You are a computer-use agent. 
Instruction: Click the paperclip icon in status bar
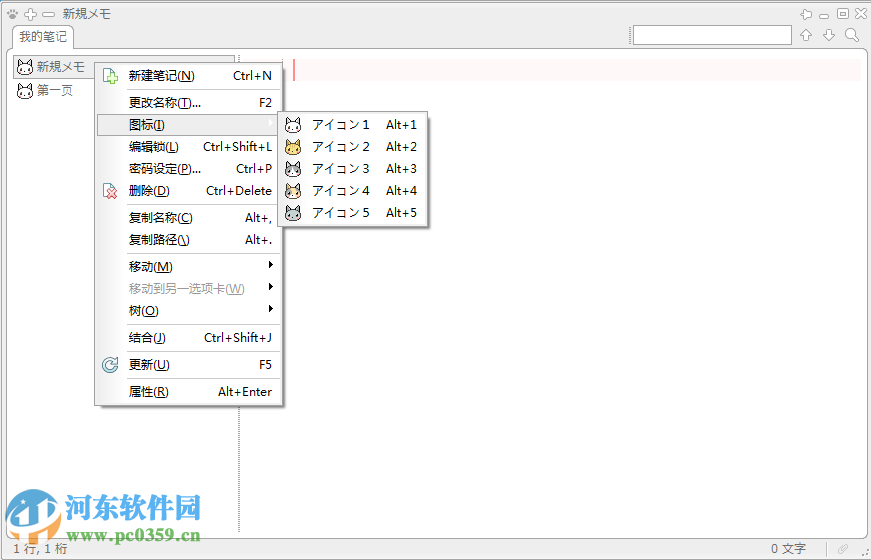click(843, 549)
